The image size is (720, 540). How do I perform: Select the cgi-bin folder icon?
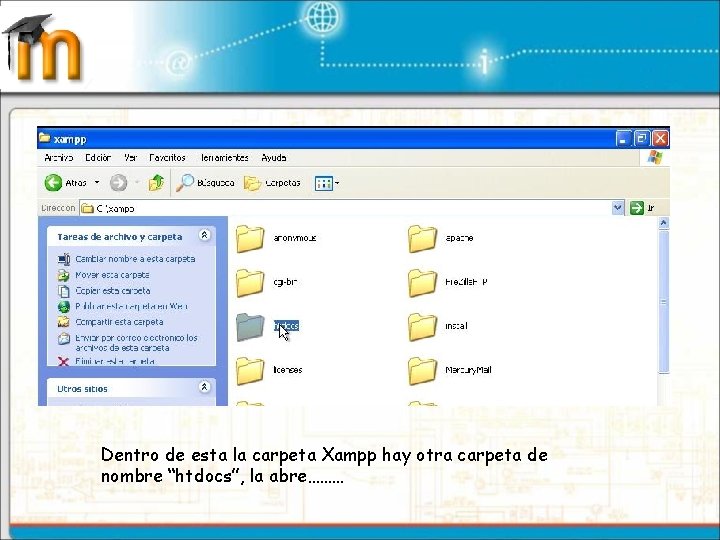click(250, 283)
